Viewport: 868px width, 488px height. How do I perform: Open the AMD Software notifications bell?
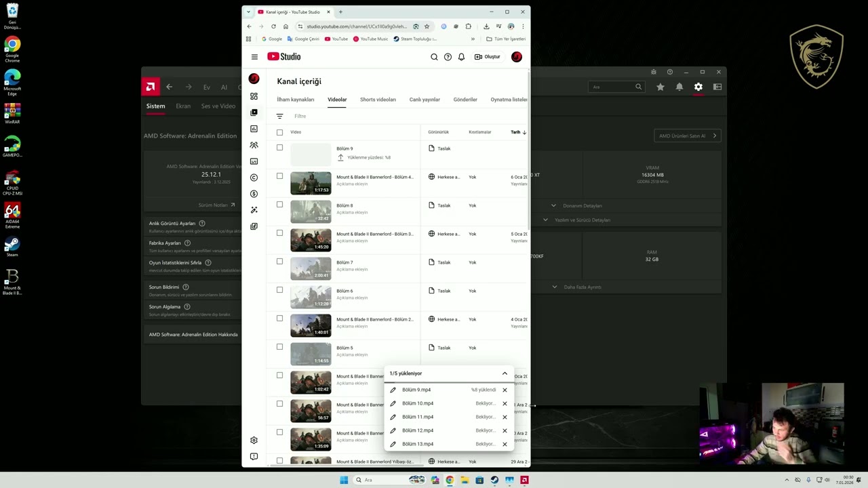click(679, 87)
